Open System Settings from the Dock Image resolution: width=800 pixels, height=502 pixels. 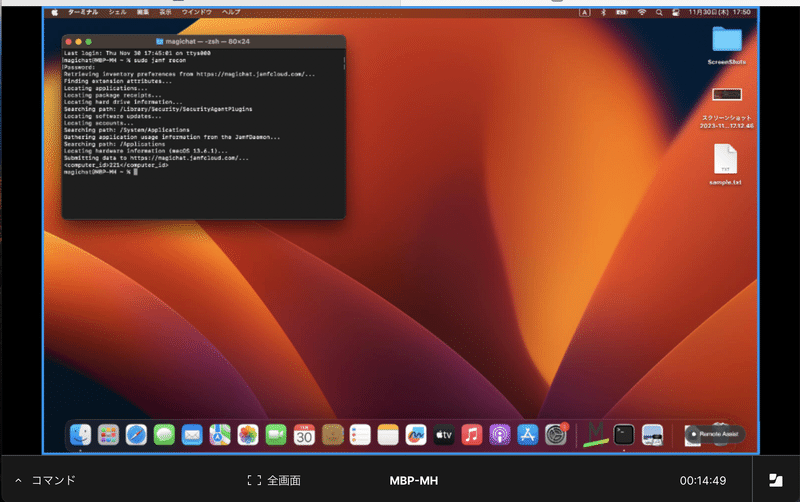click(x=556, y=435)
